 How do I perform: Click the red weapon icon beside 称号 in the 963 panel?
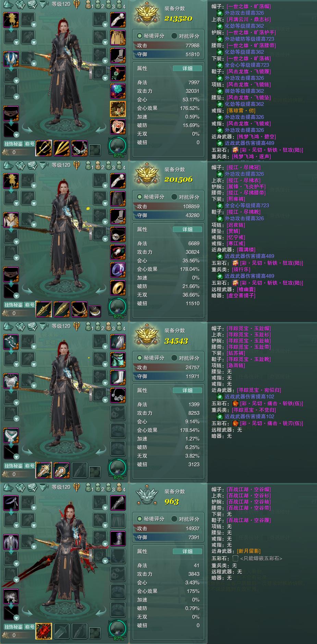coord(44,631)
